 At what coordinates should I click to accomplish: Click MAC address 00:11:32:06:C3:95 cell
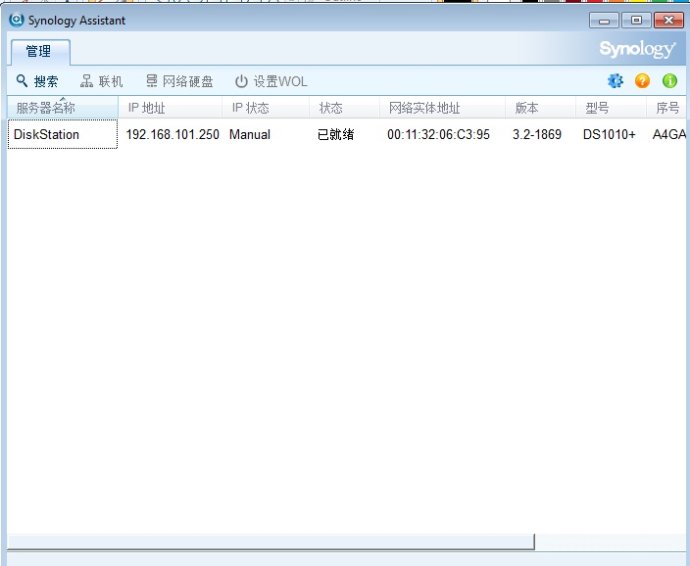pos(438,134)
